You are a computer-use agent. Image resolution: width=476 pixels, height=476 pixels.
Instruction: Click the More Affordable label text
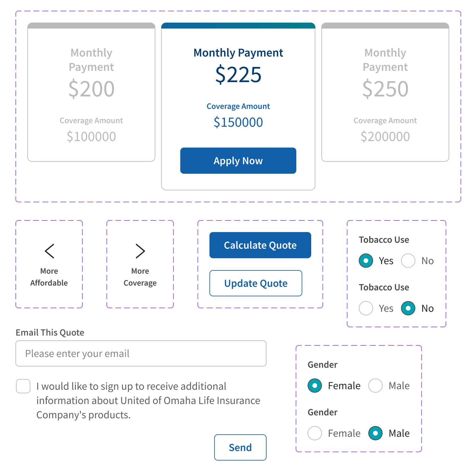[49, 277]
